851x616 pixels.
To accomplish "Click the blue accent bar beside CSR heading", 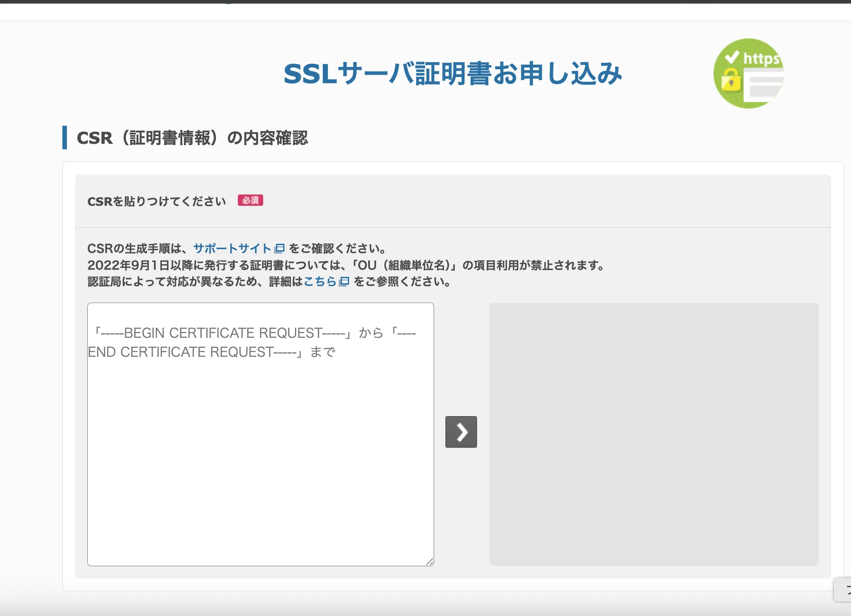I will (65, 137).
